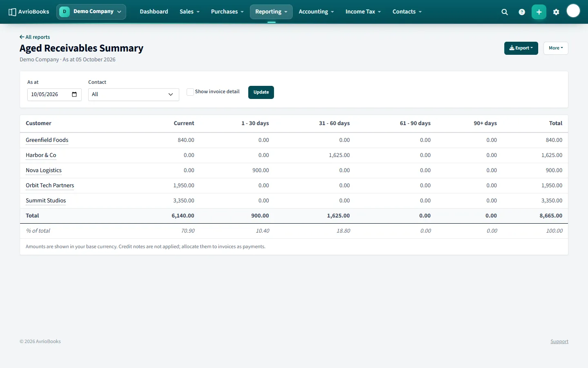Image resolution: width=588 pixels, height=368 pixels.
Task: Go back via All reports link
Action: tap(35, 37)
